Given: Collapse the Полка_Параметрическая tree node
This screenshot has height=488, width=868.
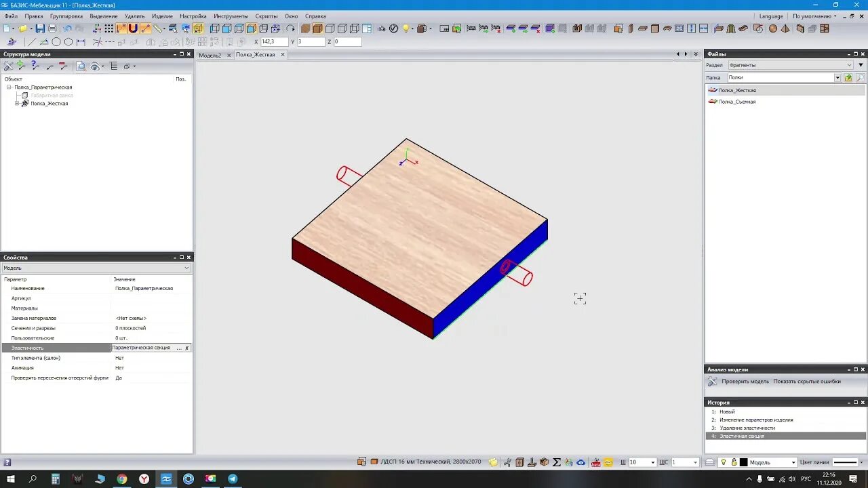Looking at the screenshot, I should [9, 87].
